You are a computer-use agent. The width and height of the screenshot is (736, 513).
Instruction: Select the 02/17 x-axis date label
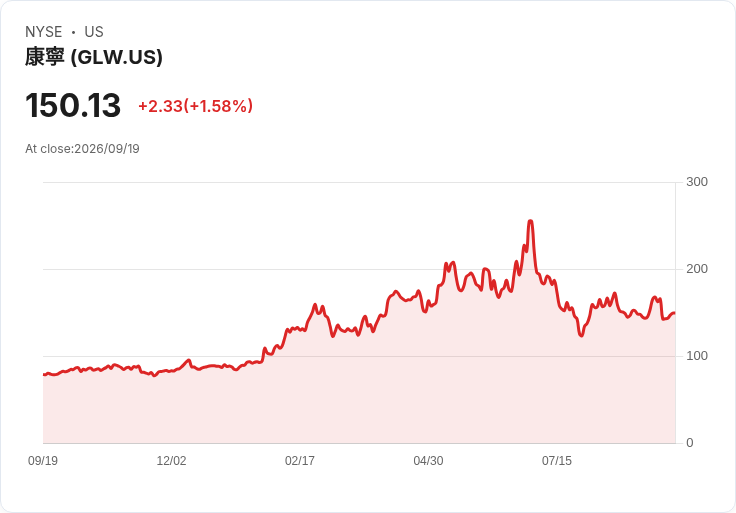pos(299,460)
